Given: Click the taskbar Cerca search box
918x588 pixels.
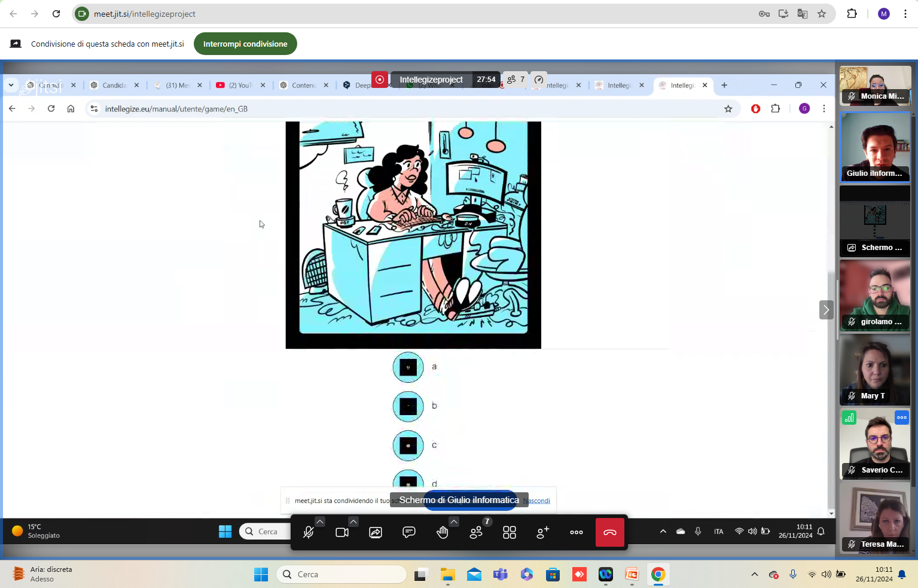Looking at the screenshot, I should (x=341, y=574).
